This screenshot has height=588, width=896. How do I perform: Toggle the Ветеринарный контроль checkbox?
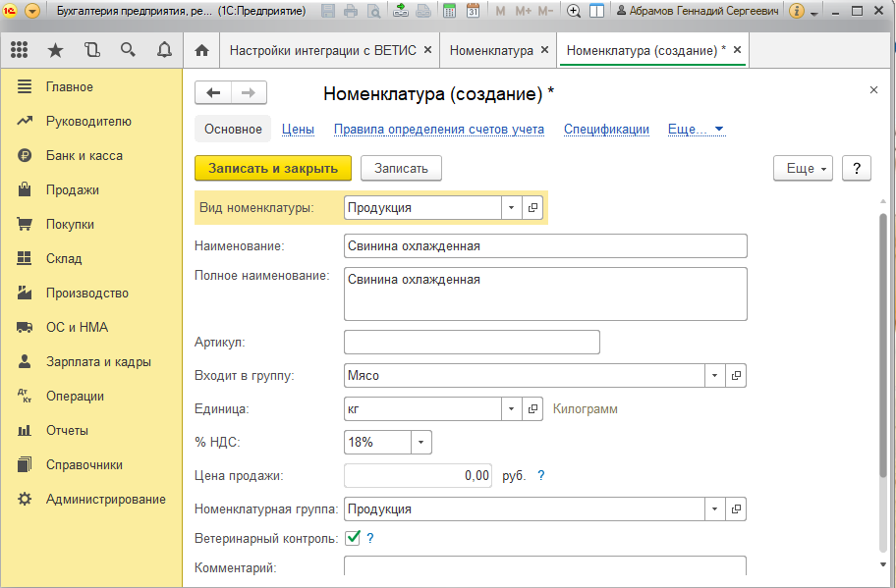point(353,537)
